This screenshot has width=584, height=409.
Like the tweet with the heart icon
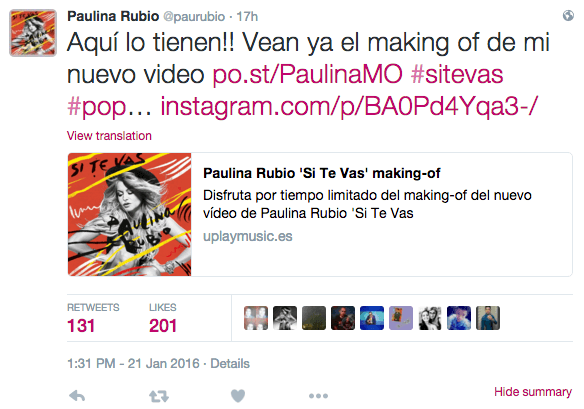point(238,396)
